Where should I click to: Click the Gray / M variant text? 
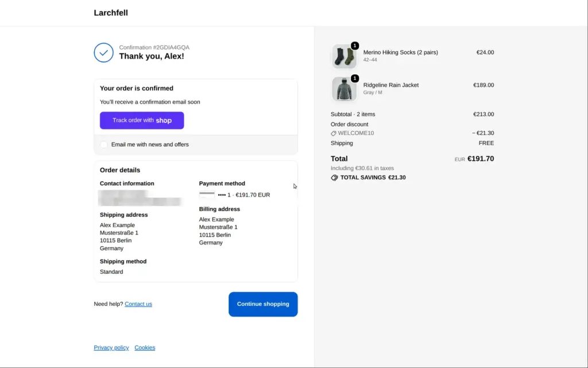pos(373,93)
